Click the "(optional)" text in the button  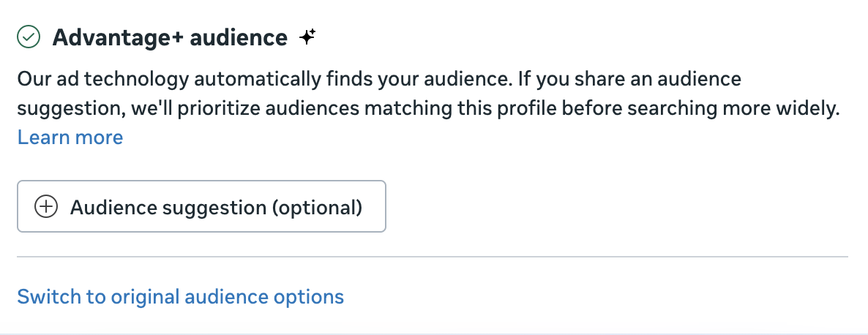tap(317, 207)
